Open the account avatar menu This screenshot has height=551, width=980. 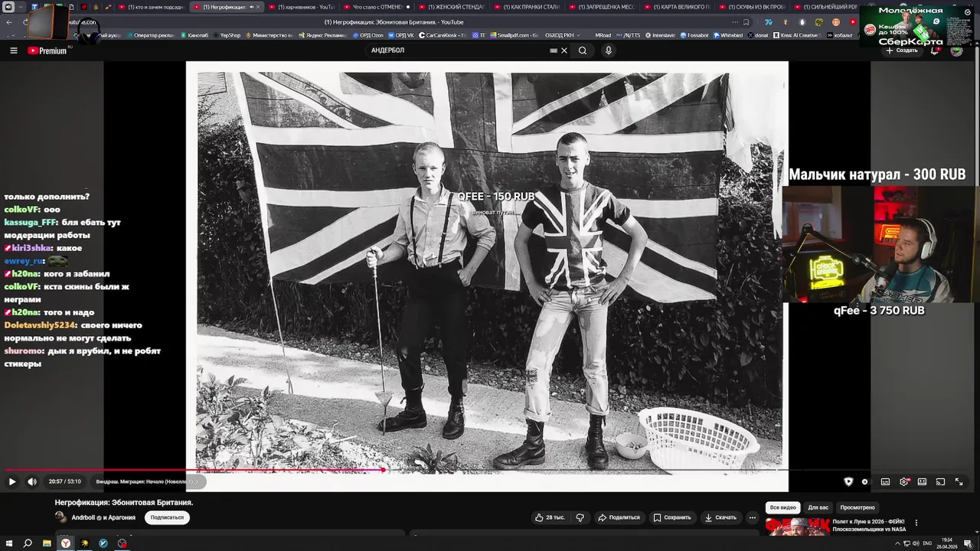[956, 51]
